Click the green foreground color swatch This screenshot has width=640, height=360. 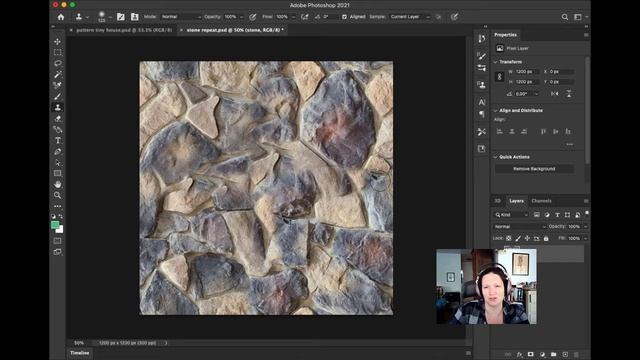(x=55, y=225)
